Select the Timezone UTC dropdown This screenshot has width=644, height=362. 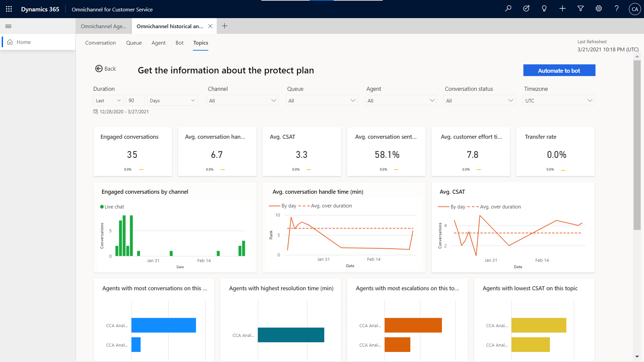[x=559, y=101]
